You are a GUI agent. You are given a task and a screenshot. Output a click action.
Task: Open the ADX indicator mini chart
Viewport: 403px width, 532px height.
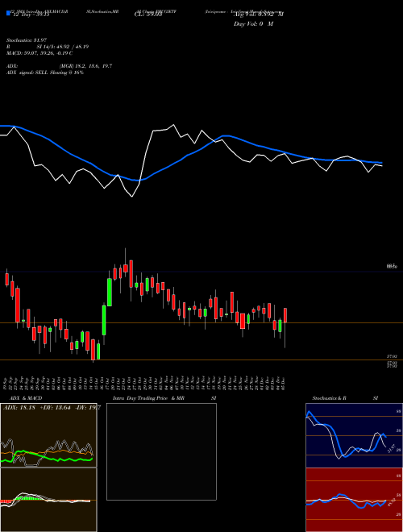[48, 435]
